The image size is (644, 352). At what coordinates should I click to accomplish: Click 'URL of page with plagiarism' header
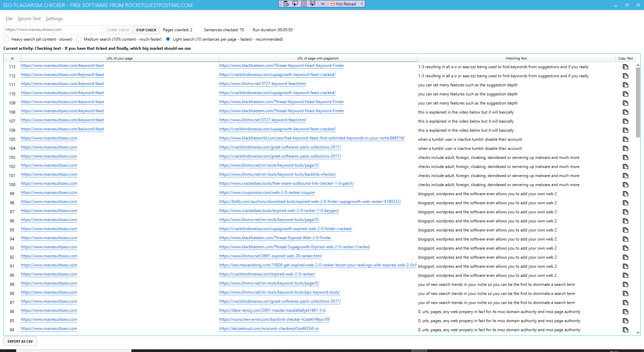tap(318, 58)
